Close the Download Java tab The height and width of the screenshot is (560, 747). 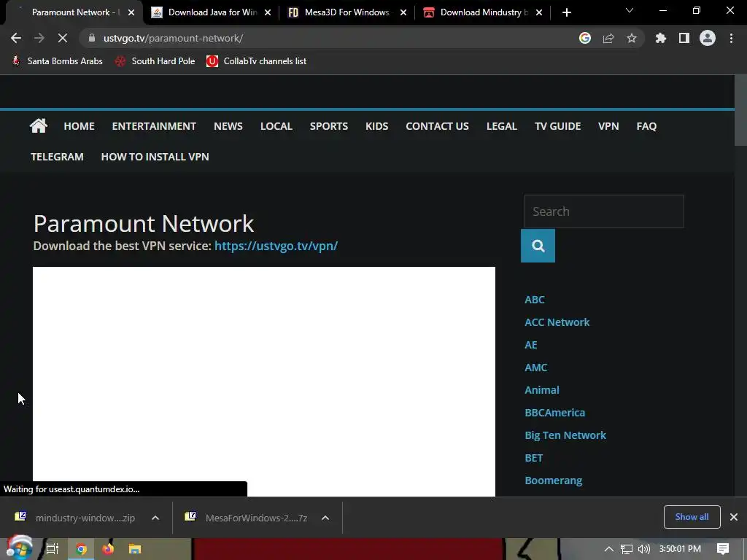pyautogui.click(x=268, y=12)
